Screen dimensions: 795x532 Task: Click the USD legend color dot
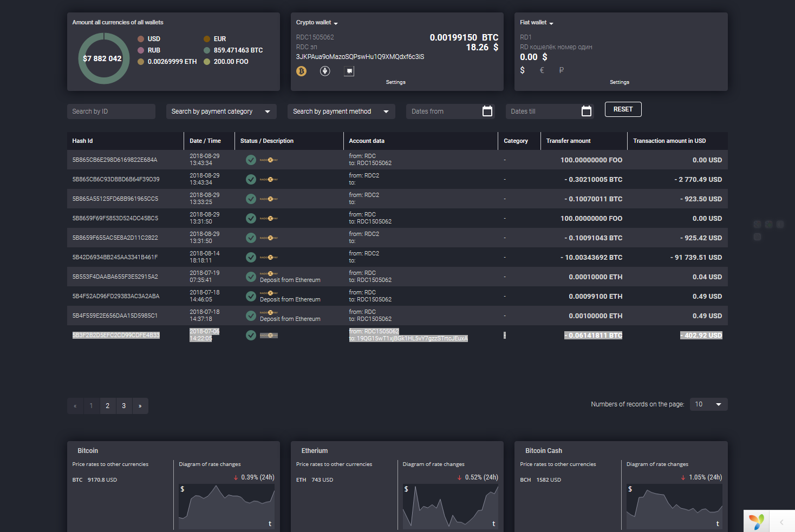click(x=141, y=39)
